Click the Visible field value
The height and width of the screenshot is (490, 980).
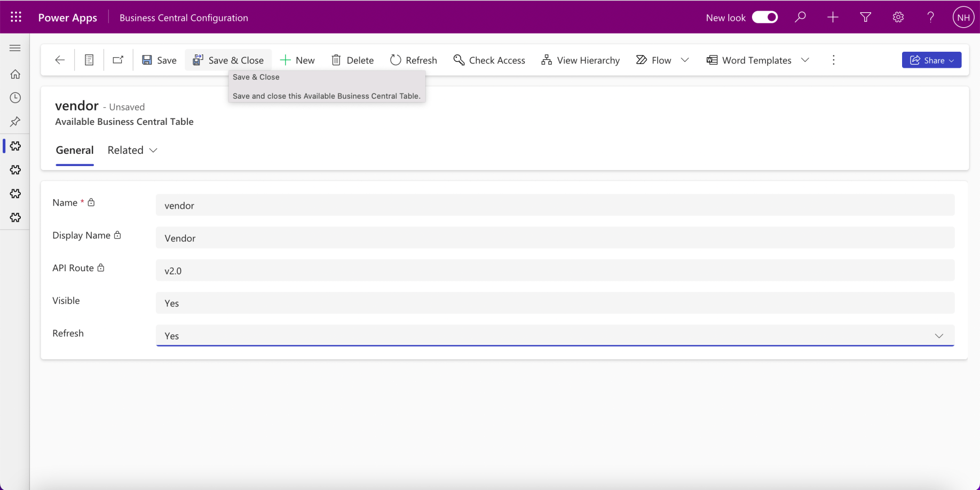pyautogui.click(x=555, y=303)
